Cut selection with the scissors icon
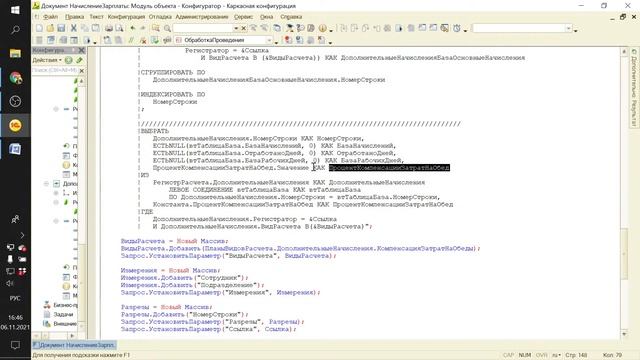 click(73, 28)
